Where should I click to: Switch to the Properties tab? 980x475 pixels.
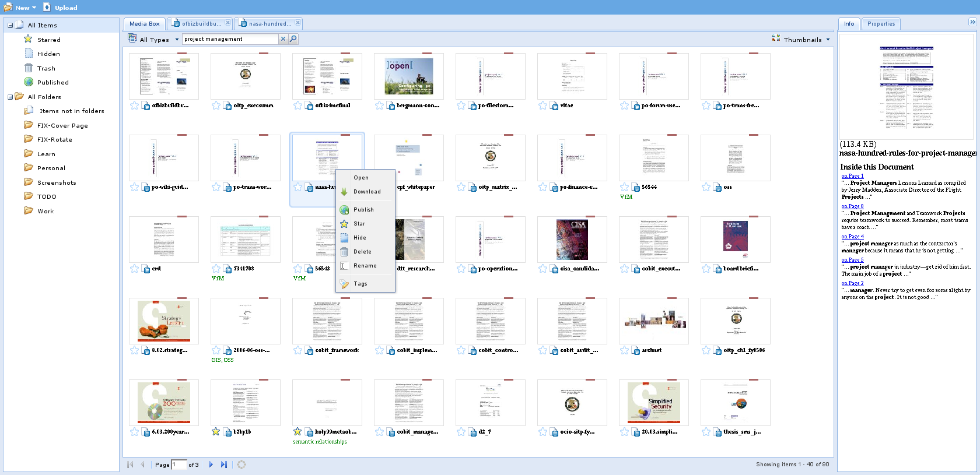pyautogui.click(x=881, y=24)
